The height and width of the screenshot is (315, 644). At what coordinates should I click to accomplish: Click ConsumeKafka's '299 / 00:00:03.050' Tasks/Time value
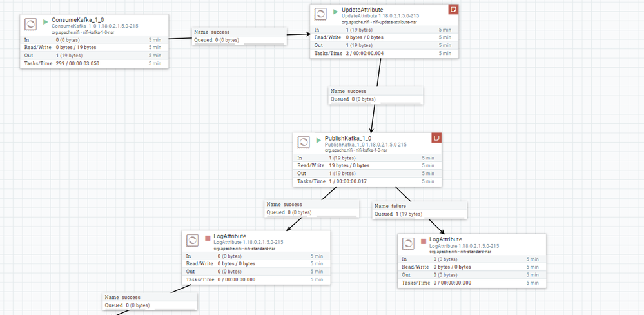77,63
